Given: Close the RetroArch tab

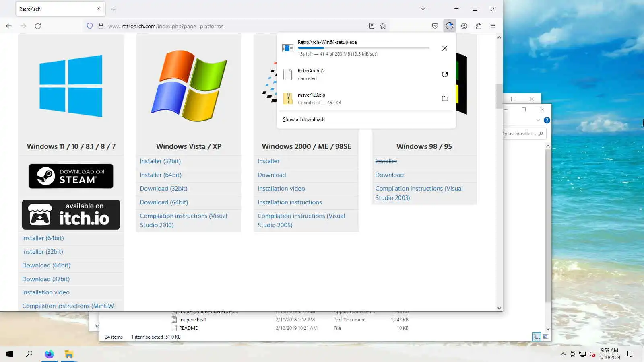Looking at the screenshot, I should tap(99, 9).
